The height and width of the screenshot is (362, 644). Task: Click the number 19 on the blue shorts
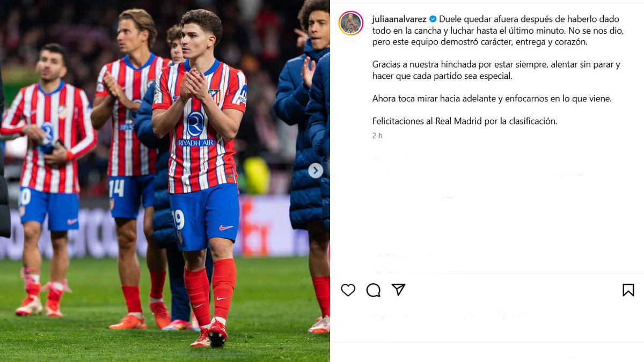[x=178, y=219]
